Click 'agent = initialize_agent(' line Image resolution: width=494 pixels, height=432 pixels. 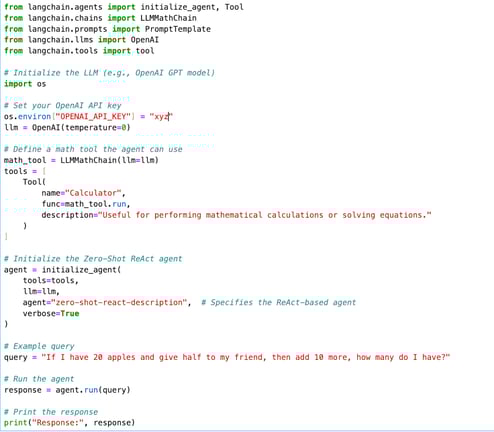pyautogui.click(x=62, y=270)
